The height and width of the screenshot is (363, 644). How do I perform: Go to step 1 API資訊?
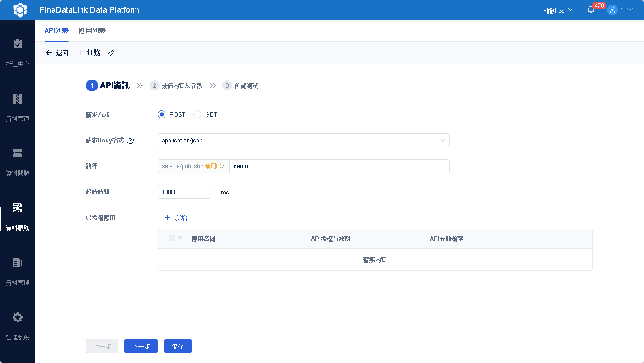[x=108, y=85]
